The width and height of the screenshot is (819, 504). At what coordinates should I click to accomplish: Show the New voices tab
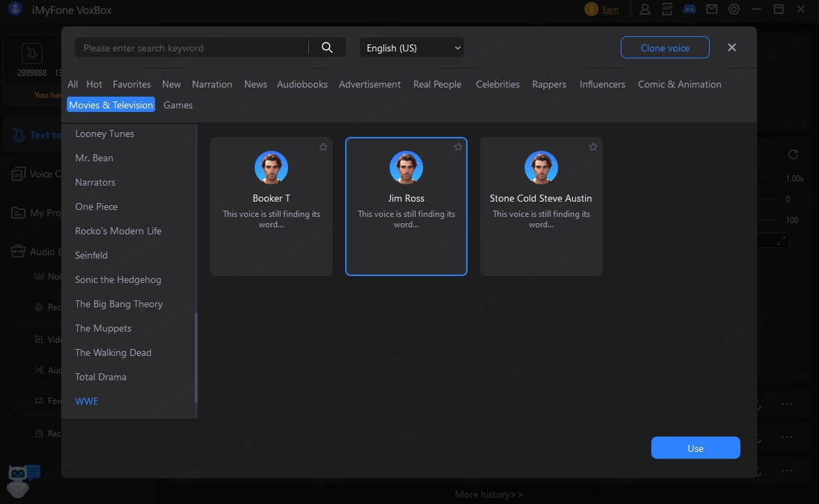click(171, 84)
